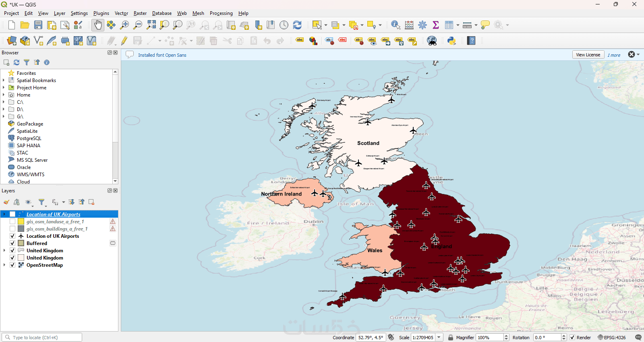Screen dimensions: 644x342
Task: Open the Processing menu
Action: click(221, 13)
